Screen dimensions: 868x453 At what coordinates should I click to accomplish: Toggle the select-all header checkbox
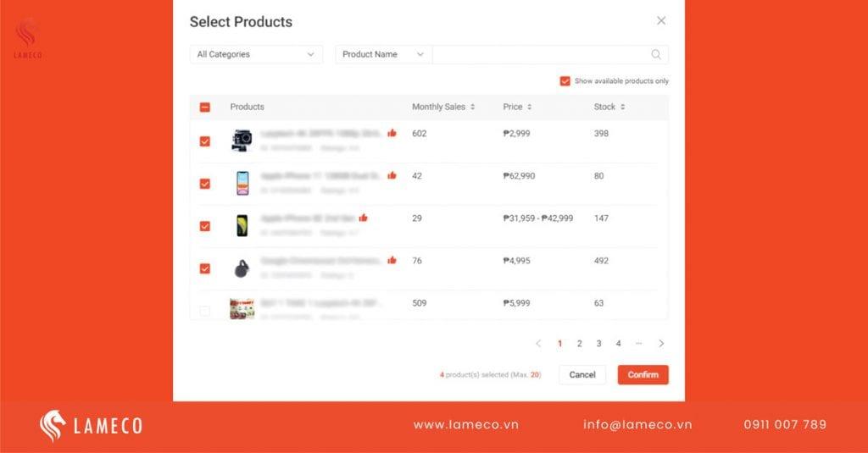click(x=205, y=107)
